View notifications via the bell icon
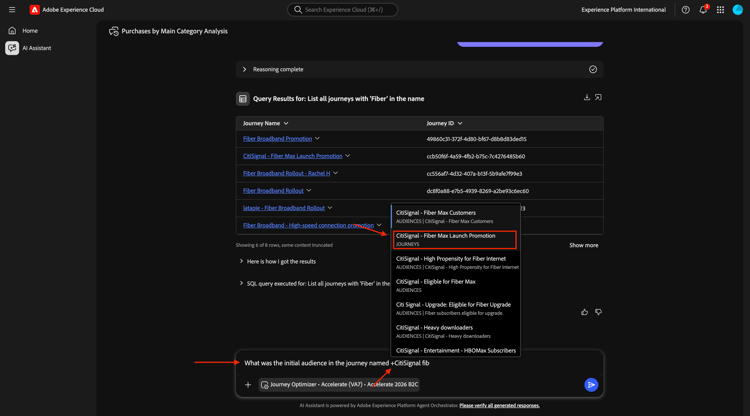Screen dimensions: 750x416 [x=703, y=10]
